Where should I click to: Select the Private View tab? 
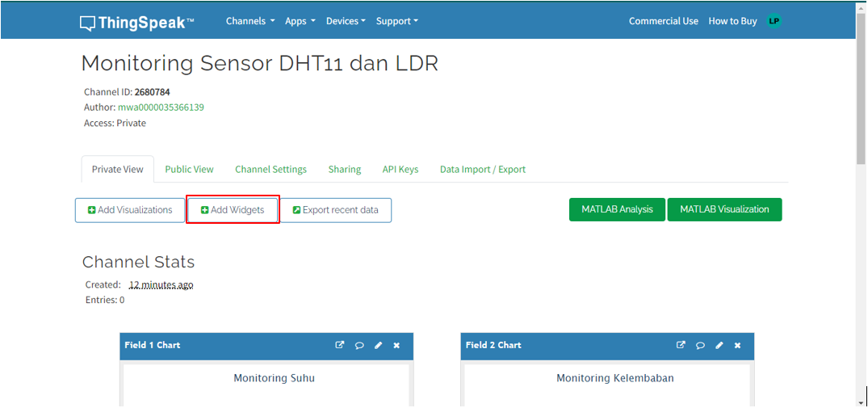point(117,169)
